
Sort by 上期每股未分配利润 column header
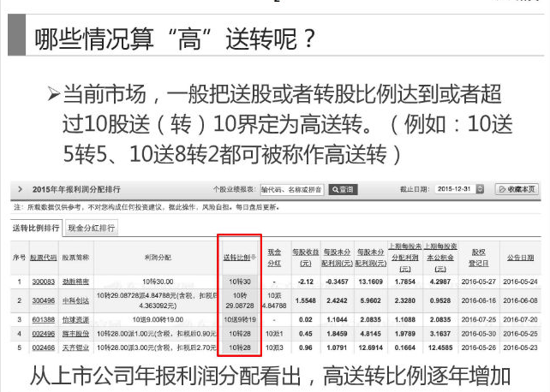(405, 258)
